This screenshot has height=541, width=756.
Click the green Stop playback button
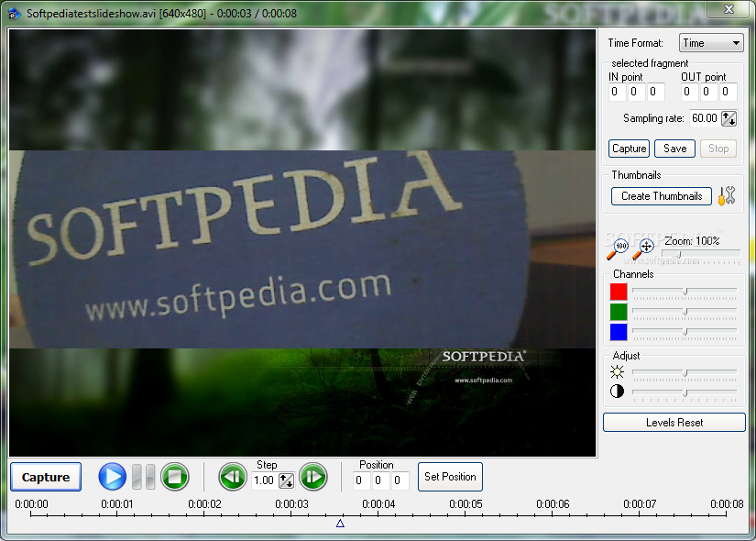(174, 477)
